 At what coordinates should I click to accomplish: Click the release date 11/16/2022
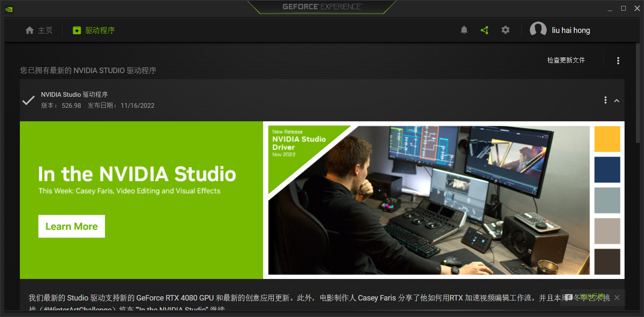(x=137, y=106)
